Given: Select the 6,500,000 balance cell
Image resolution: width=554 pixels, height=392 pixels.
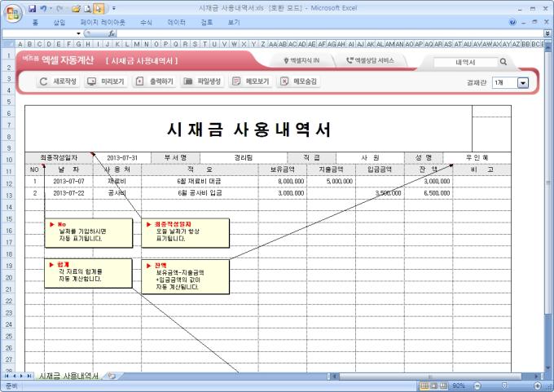Looking at the screenshot, I should tap(429, 193).
